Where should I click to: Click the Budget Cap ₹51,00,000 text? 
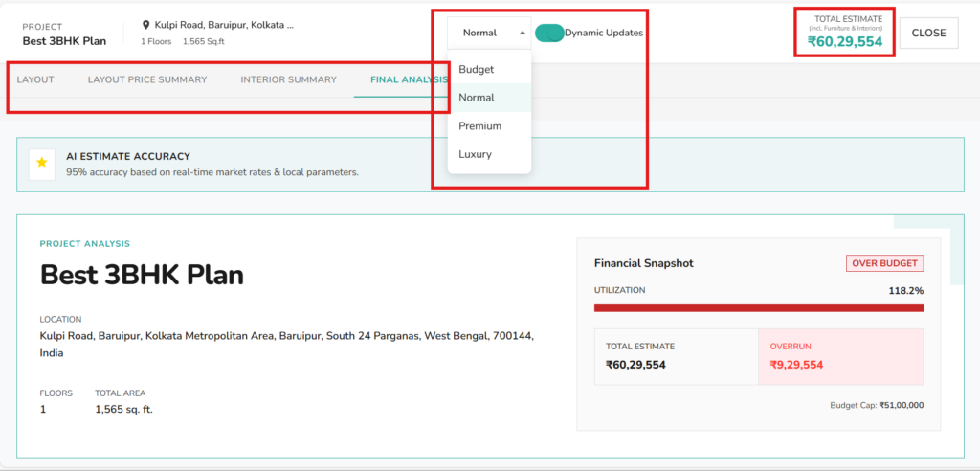coord(876,406)
